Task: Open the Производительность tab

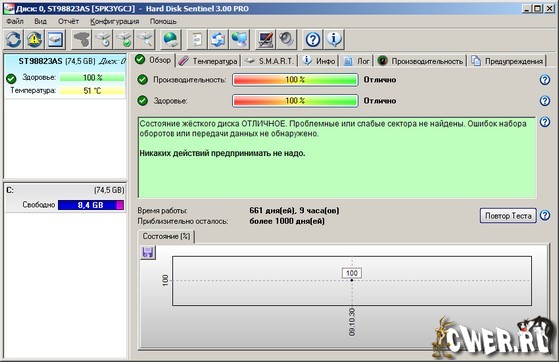Action: click(x=421, y=61)
